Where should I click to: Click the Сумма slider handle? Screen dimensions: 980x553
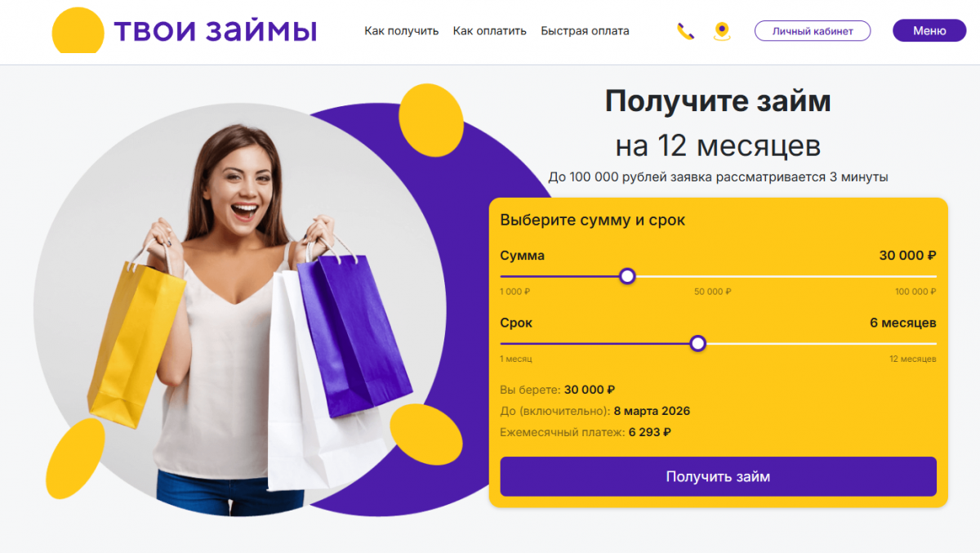(x=627, y=277)
